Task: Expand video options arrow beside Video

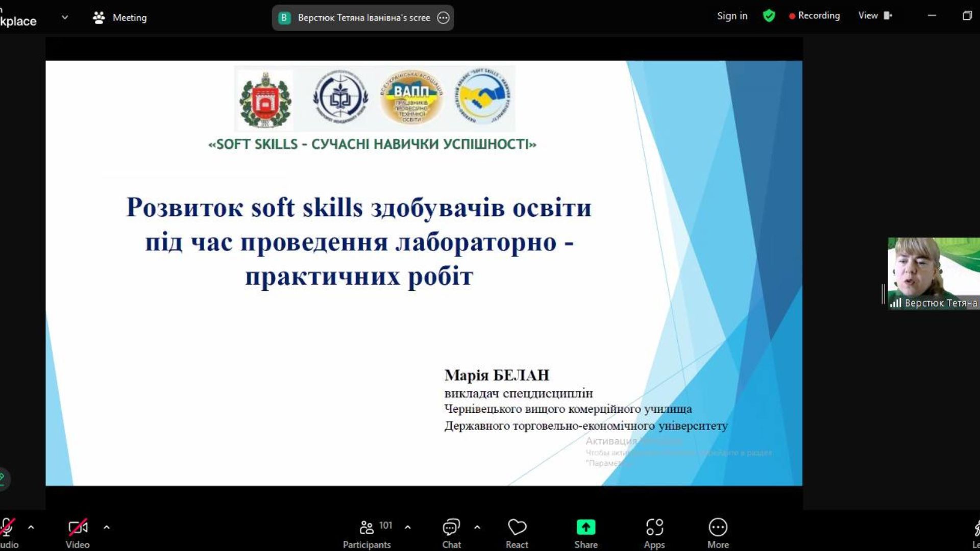Action: coord(106,527)
